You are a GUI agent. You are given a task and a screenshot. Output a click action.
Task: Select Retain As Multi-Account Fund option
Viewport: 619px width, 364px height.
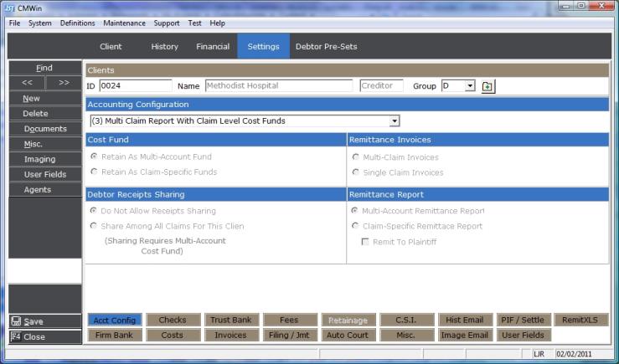[94, 156]
